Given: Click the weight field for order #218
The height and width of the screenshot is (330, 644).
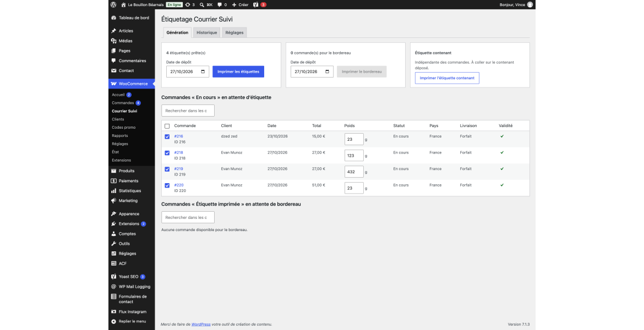Looking at the screenshot, I should coord(354,155).
